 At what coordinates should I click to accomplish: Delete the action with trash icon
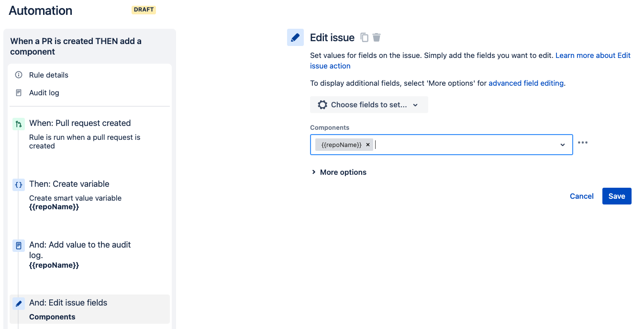377,37
